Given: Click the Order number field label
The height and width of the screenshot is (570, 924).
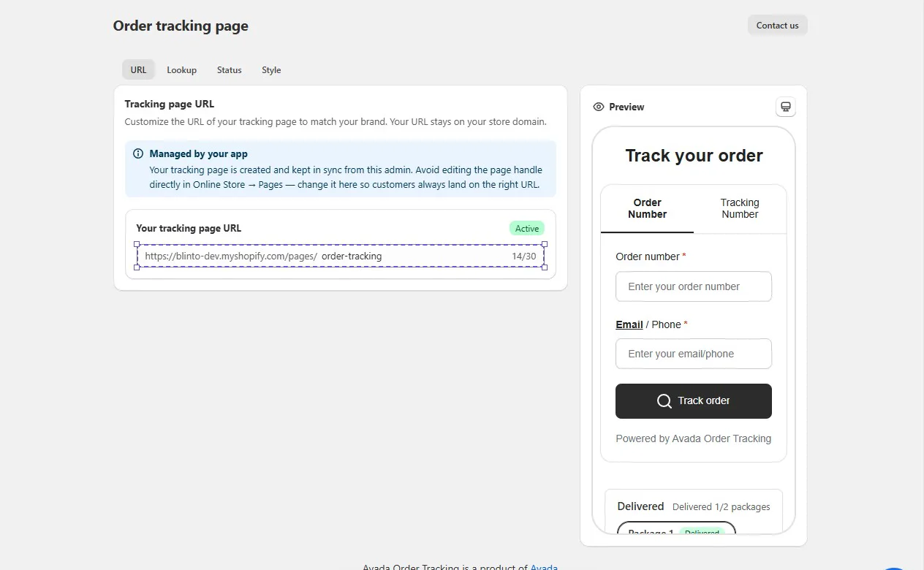Looking at the screenshot, I should (648, 256).
